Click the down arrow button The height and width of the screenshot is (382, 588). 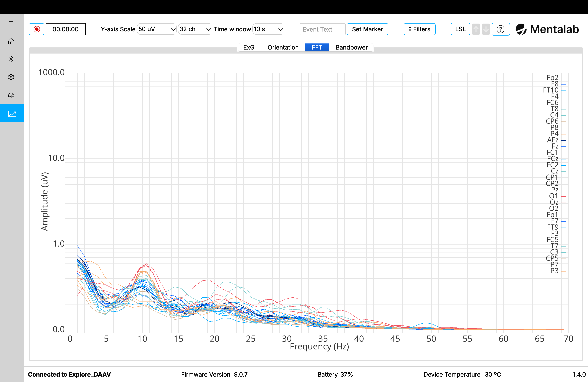coord(486,29)
